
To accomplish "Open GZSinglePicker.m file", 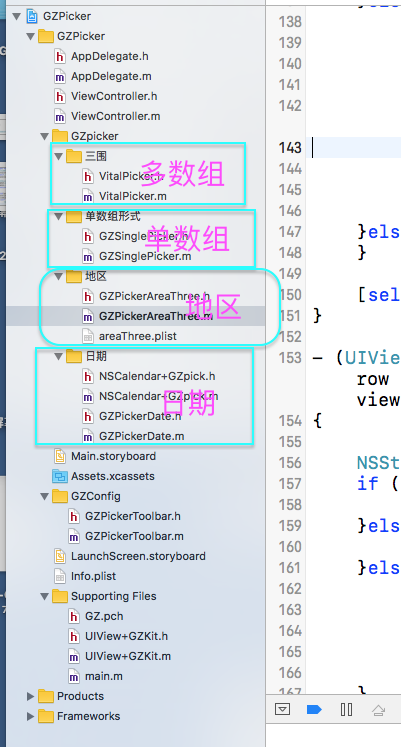I will click(145, 256).
